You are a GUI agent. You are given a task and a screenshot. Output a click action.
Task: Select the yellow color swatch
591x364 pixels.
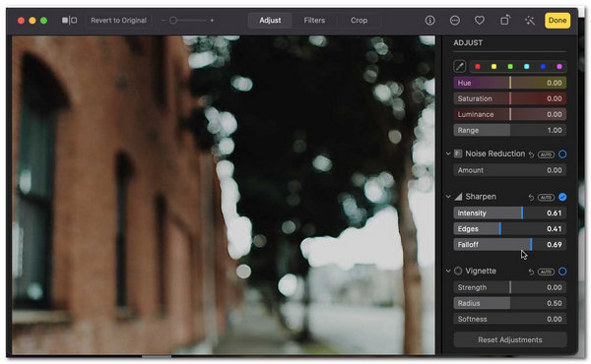pyautogui.click(x=493, y=67)
